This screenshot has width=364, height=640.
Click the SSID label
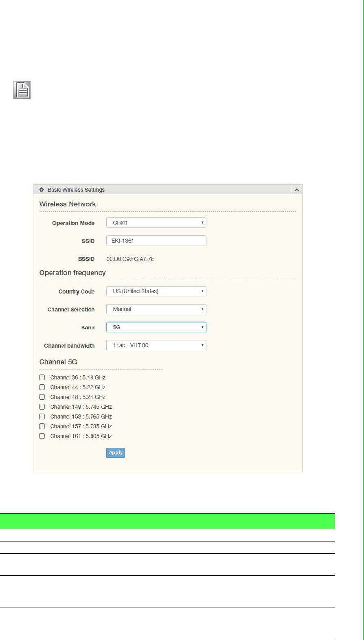[x=88, y=241]
